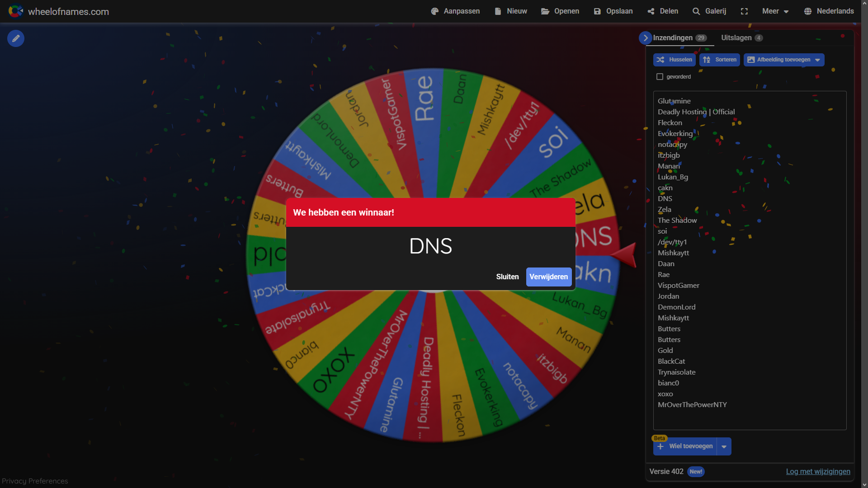Image resolution: width=868 pixels, height=488 pixels.
Task: Click Sluiten to close dialog
Action: 507,277
